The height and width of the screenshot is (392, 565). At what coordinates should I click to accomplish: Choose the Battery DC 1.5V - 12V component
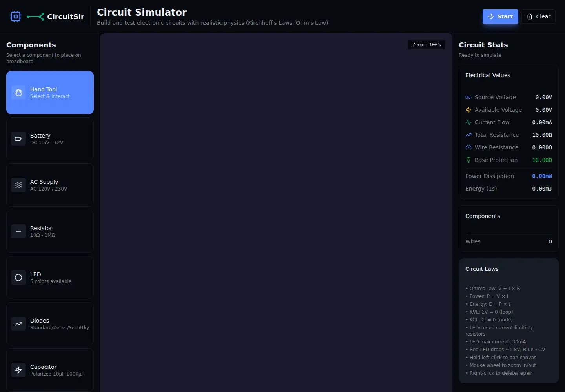pyautogui.click(x=50, y=139)
